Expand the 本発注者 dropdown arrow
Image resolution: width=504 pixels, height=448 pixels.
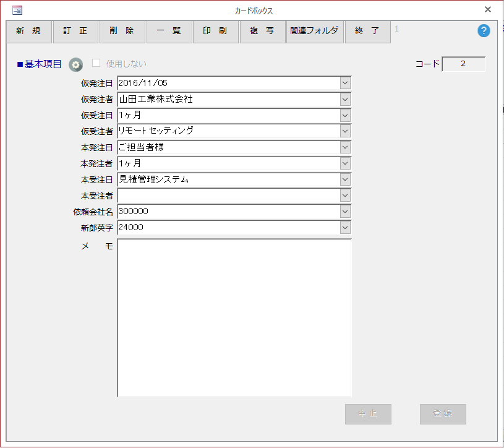coord(345,163)
